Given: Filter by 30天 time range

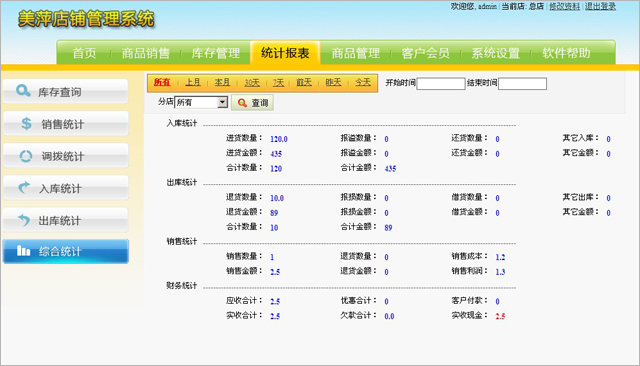Looking at the screenshot, I should click(252, 83).
